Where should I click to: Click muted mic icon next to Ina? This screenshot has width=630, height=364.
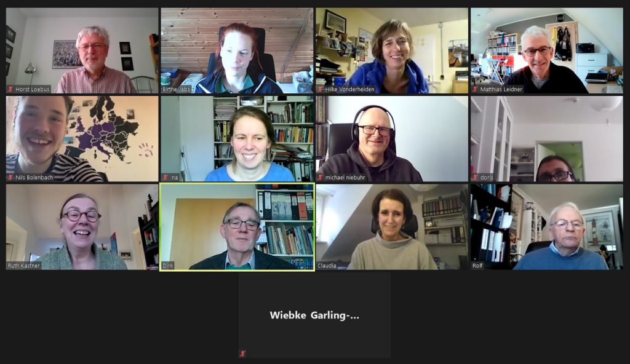[x=165, y=177]
